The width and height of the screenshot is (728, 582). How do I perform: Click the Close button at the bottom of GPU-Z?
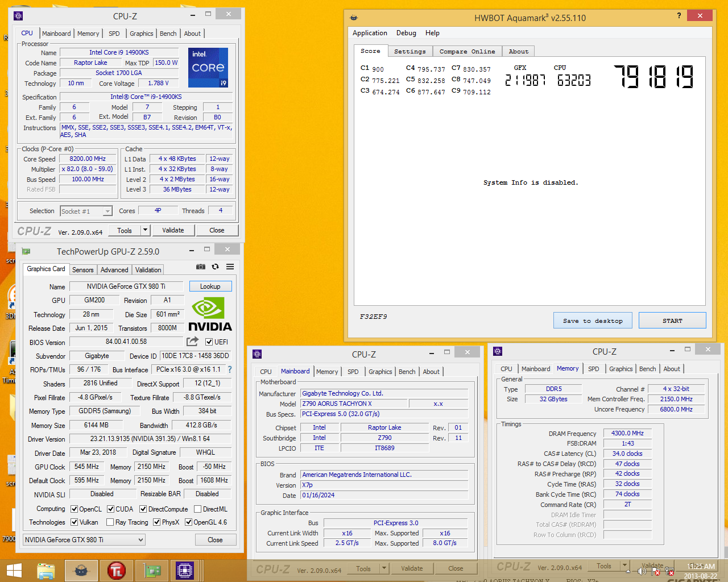click(215, 540)
